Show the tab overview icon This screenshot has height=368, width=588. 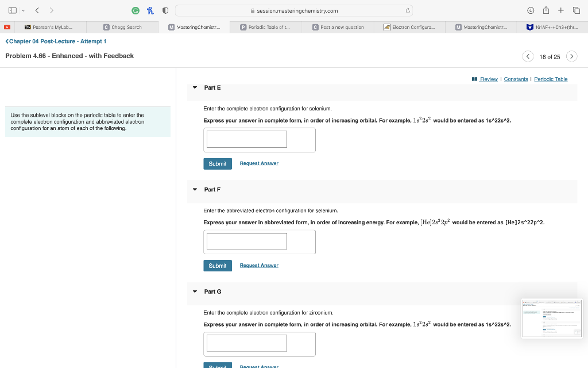point(577,10)
